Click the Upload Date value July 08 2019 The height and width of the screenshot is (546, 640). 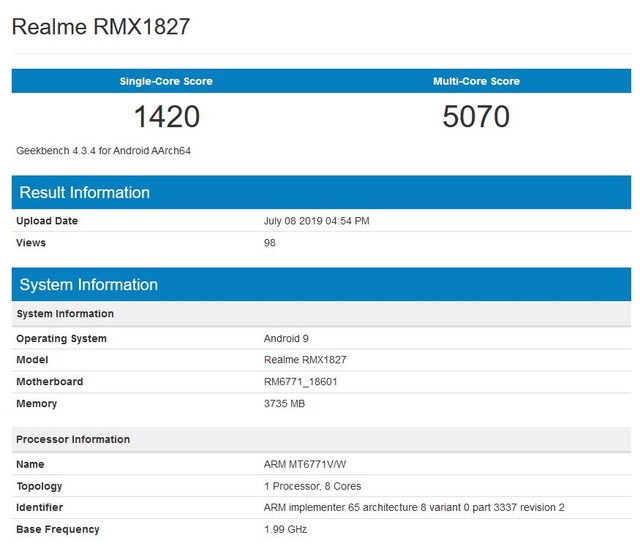coord(316,221)
